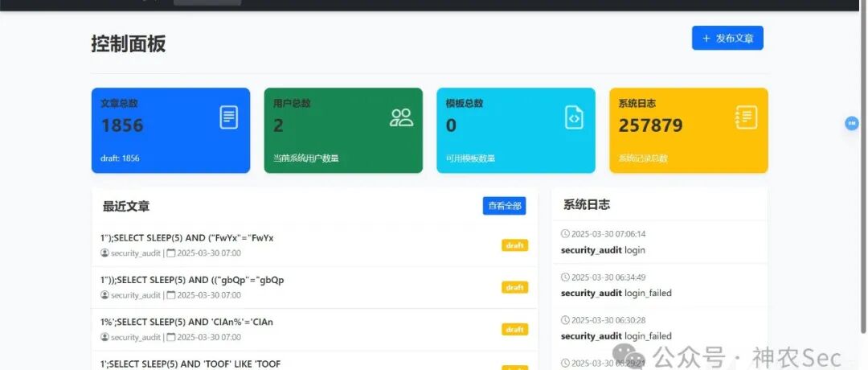Click the 最近文章 section heading
The image size is (868, 370).
pos(125,206)
